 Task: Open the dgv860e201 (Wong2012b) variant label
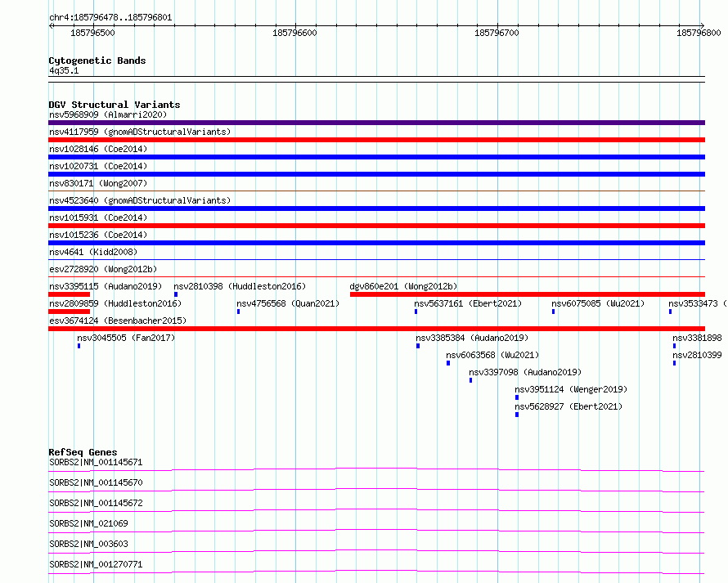click(x=403, y=286)
